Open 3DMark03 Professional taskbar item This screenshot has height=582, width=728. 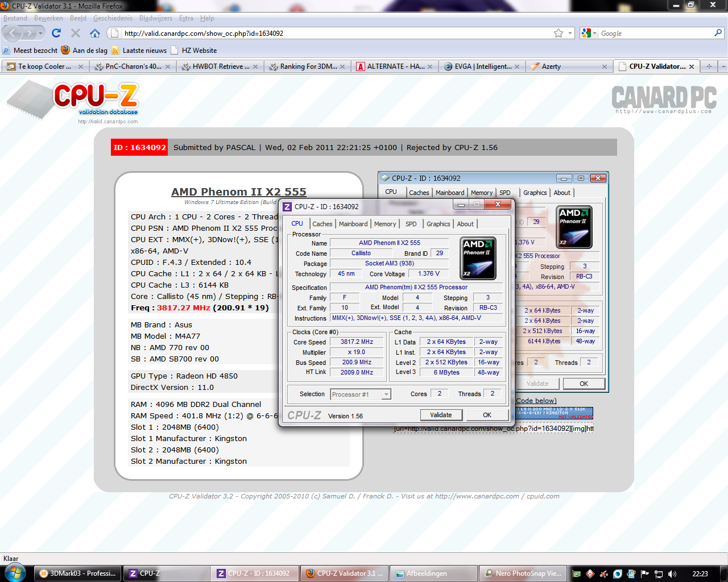tap(78, 573)
